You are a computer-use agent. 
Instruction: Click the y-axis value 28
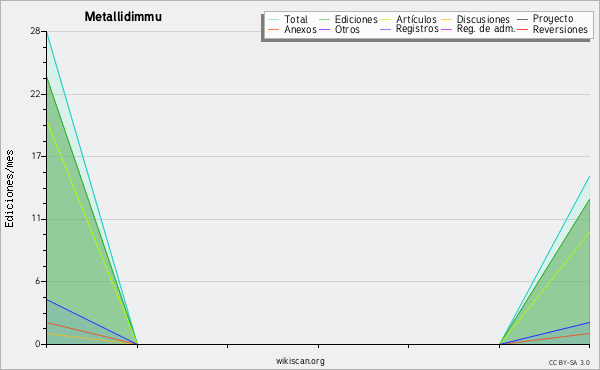[36, 31]
